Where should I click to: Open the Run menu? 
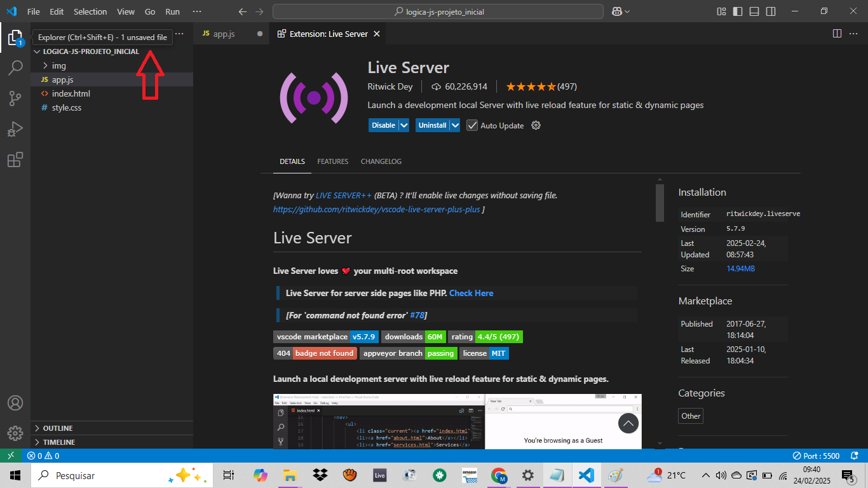pos(172,11)
